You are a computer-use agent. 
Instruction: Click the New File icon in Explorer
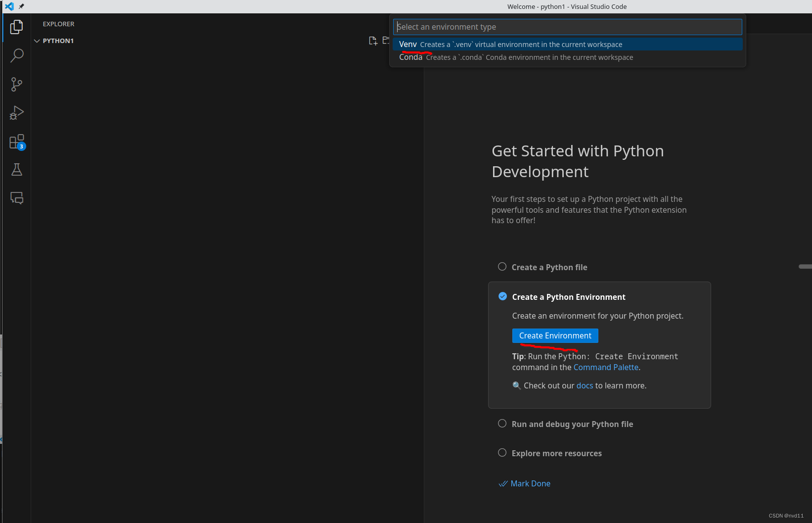373,41
